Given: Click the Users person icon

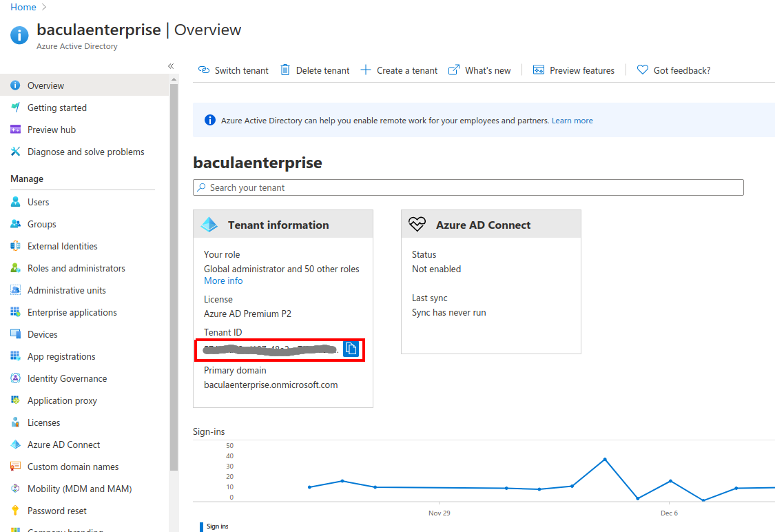Looking at the screenshot, I should click(x=15, y=202).
